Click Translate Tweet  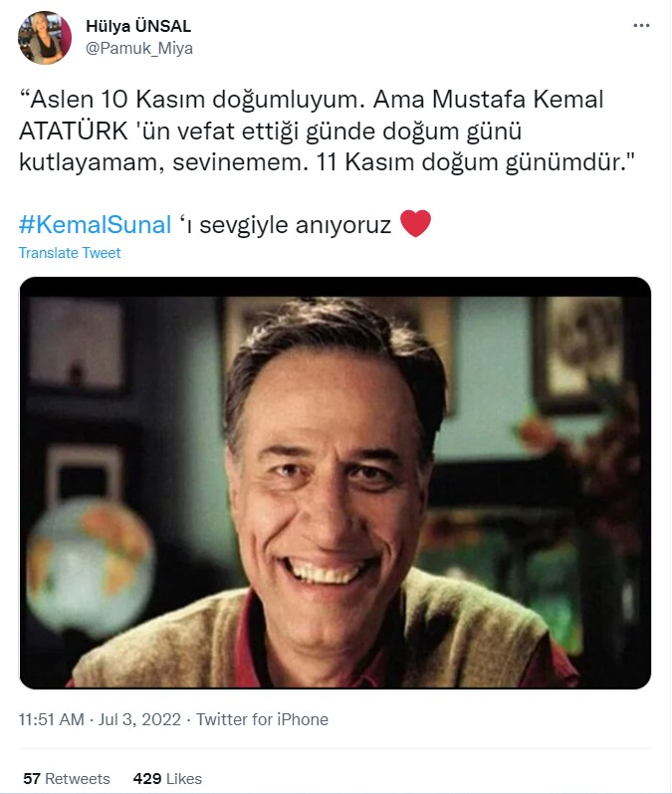tap(70, 253)
